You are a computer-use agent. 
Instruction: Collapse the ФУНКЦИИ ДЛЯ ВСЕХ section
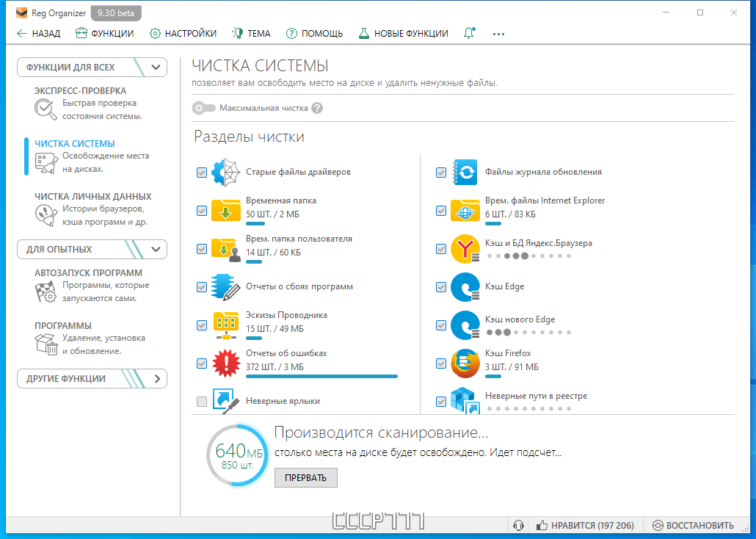pyautogui.click(x=155, y=67)
